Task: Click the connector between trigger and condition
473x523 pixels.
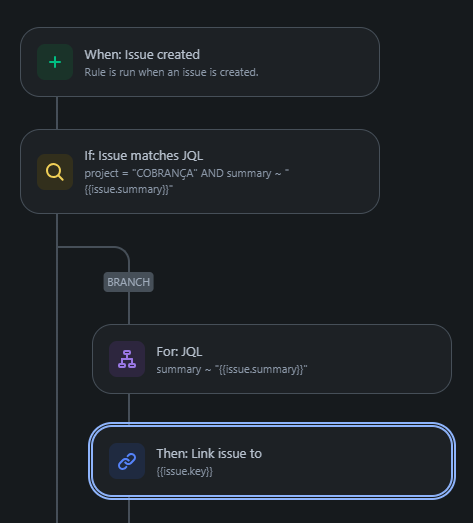Action: (x=57, y=113)
